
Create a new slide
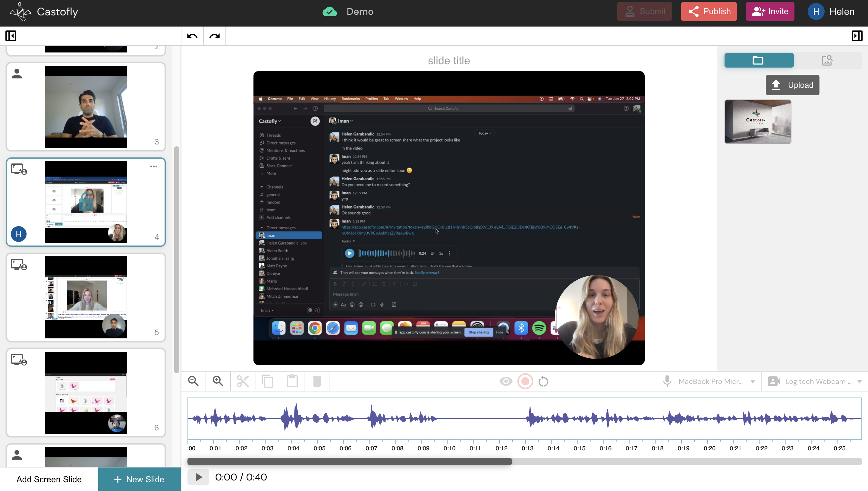click(x=140, y=479)
